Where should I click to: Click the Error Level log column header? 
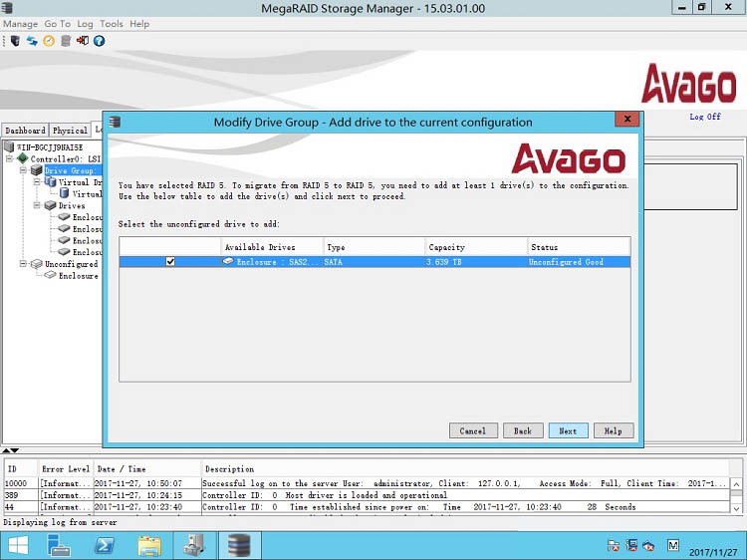point(66,469)
